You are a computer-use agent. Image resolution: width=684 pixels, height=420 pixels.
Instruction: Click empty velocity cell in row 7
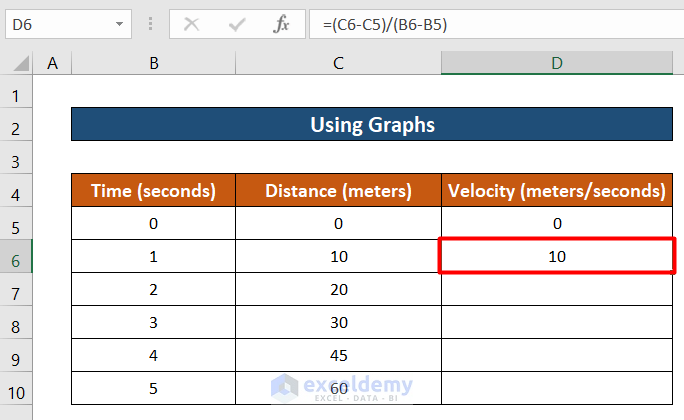556,290
